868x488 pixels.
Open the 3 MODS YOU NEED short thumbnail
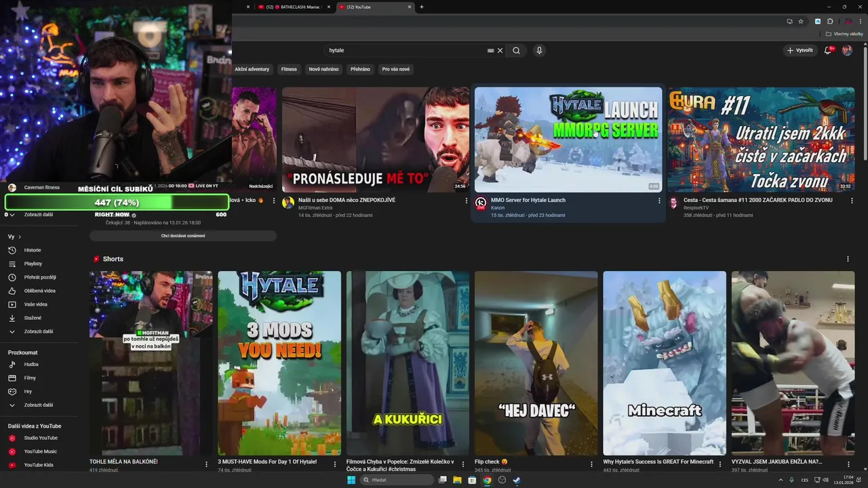coord(279,363)
